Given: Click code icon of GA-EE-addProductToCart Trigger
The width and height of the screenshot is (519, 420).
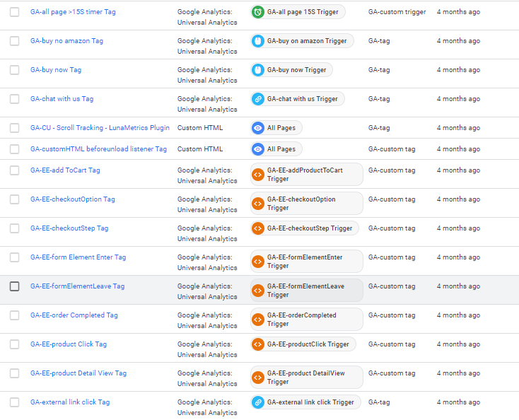Looking at the screenshot, I should tap(258, 175).
